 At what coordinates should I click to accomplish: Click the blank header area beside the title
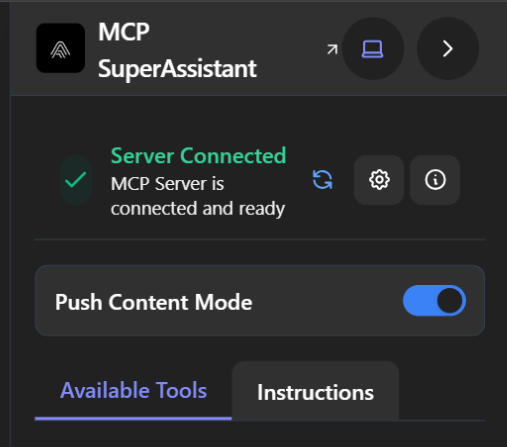click(x=290, y=49)
